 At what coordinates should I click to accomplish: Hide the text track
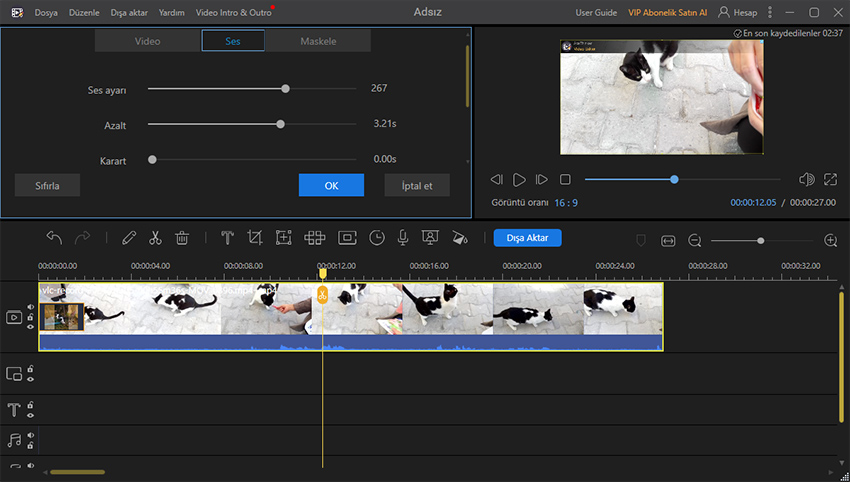click(31, 415)
